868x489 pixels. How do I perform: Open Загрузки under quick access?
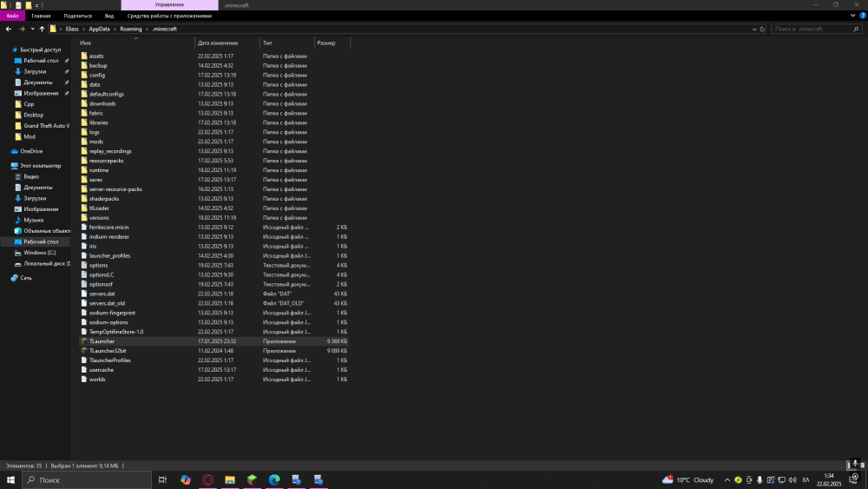35,71
